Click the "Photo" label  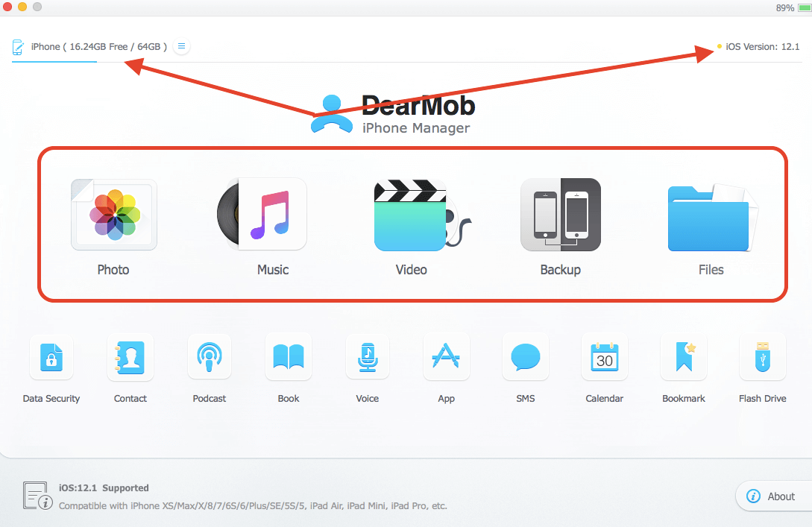(x=113, y=270)
